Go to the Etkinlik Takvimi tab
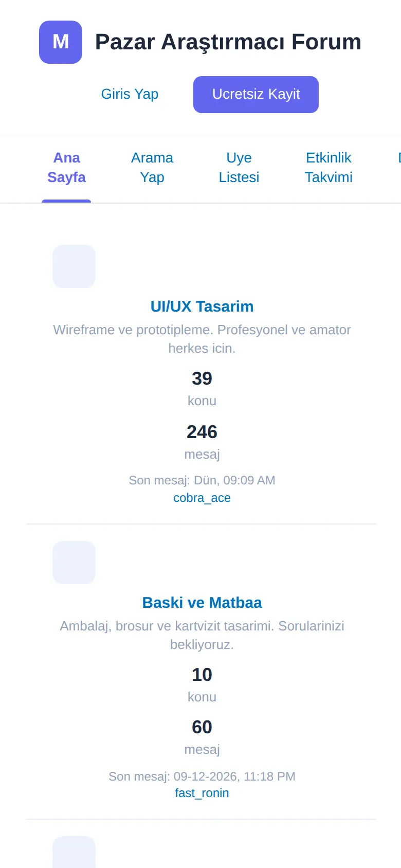This screenshot has width=401, height=868. 329,168
